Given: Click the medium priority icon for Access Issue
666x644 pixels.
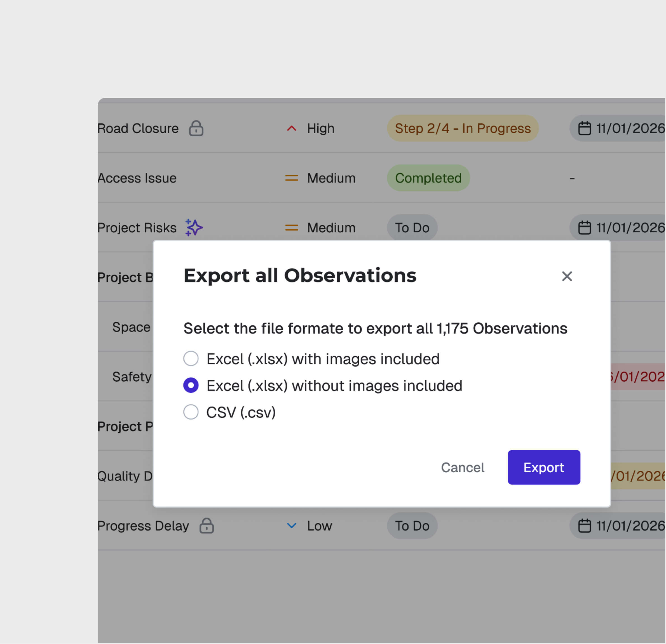Looking at the screenshot, I should (291, 178).
